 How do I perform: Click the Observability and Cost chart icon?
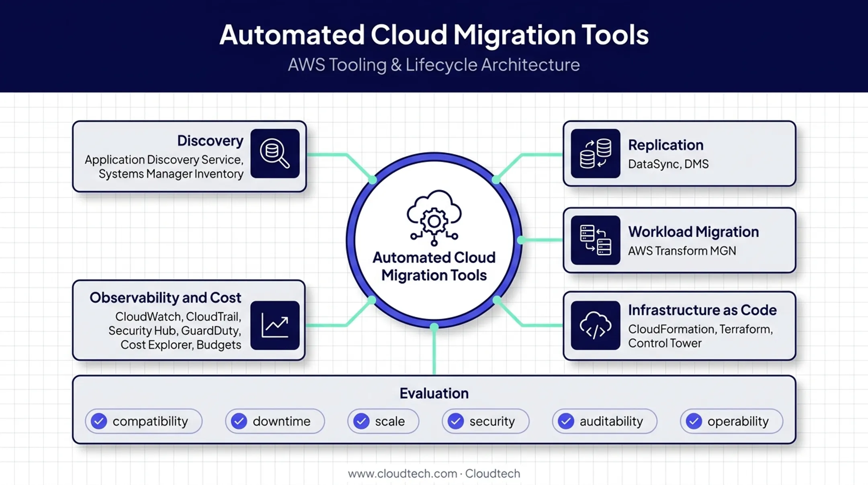[x=275, y=325]
